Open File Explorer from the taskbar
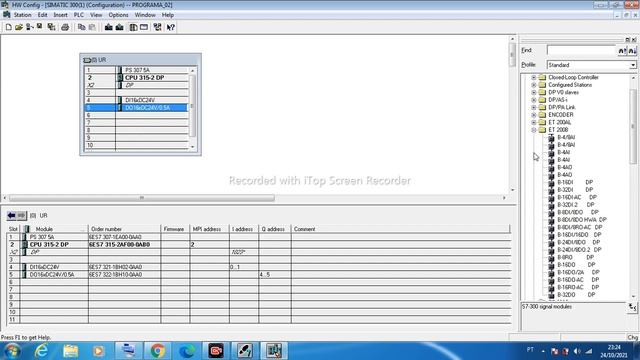Screen dimensions: 640x360 coord(71,351)
